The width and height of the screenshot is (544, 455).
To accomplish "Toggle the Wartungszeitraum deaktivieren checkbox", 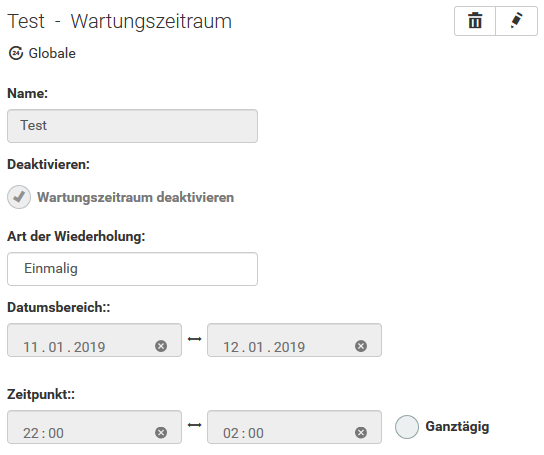I will pyautogui.click(x=19, y=197).
